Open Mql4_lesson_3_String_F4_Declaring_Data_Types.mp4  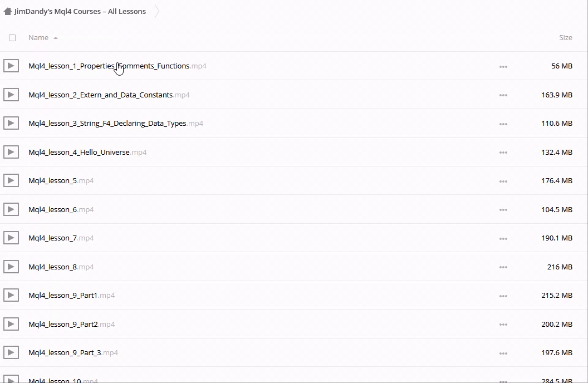coord(107,124)
